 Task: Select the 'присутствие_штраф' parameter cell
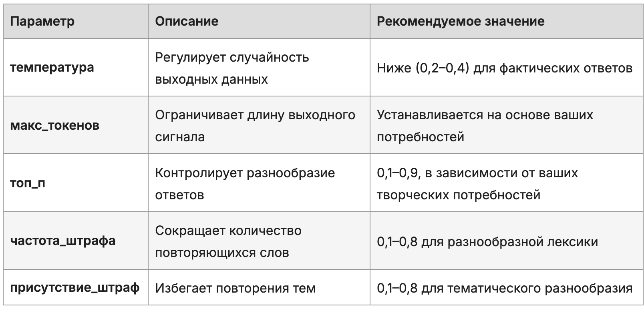click(75, 288)
